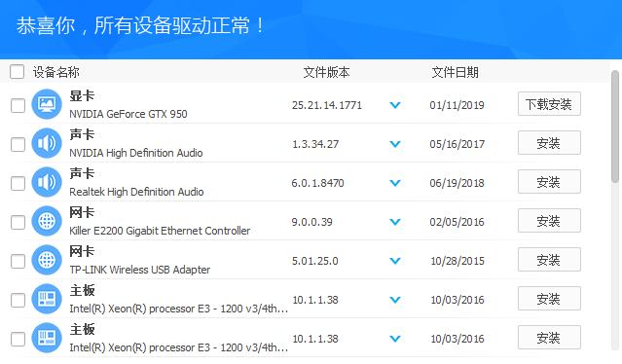Click the last Intel Xeon motherboard icon
The width and height of the screenshot is (622, 364).
(47, 338)
